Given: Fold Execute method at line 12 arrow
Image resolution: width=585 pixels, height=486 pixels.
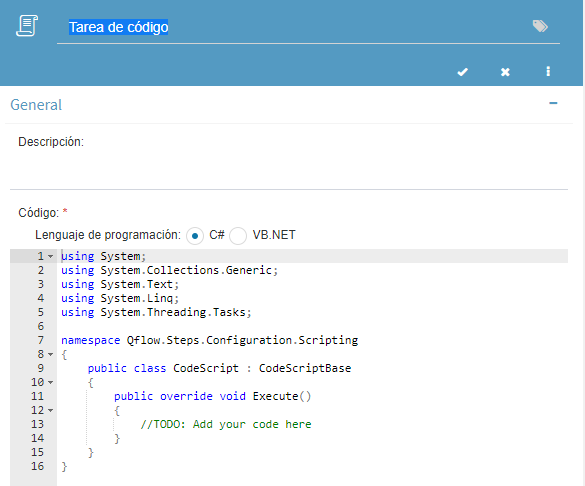Looking at the screenshot, I should coord(50,410).
